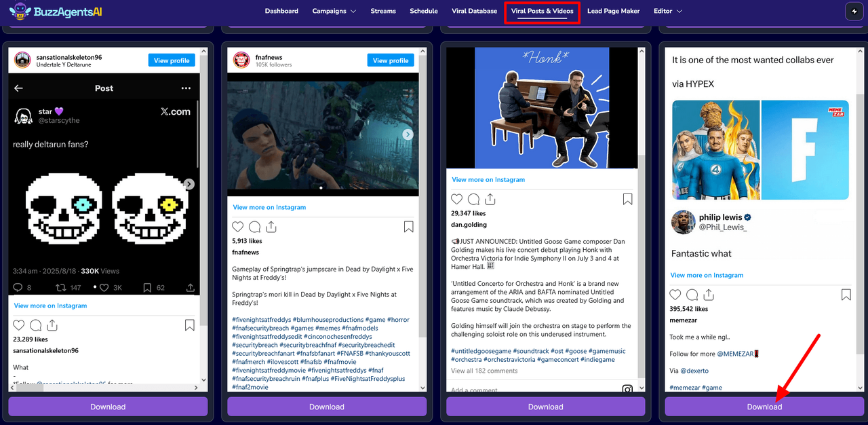868x425 pixels.
Task: Like the memezar post with heart icon
Action: (675, 295)
